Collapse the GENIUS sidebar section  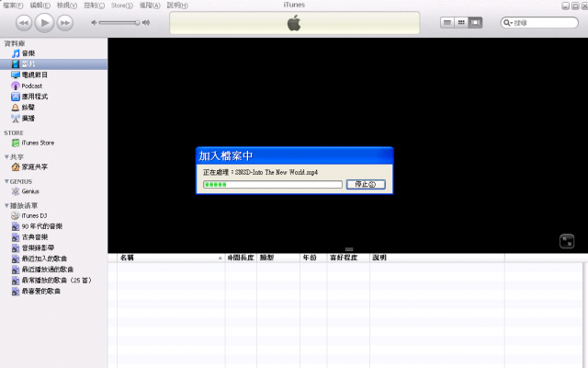(6, 181)
